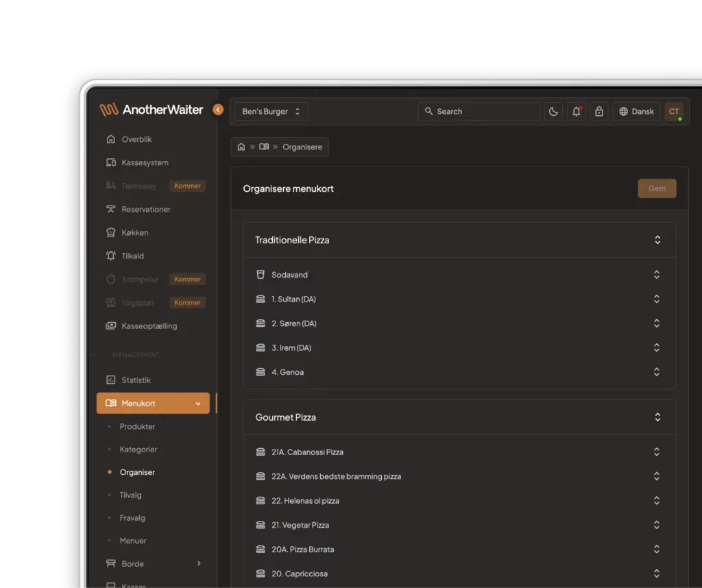
Task: Click the Organisere breadcrumb item
Action: (302, 147)
